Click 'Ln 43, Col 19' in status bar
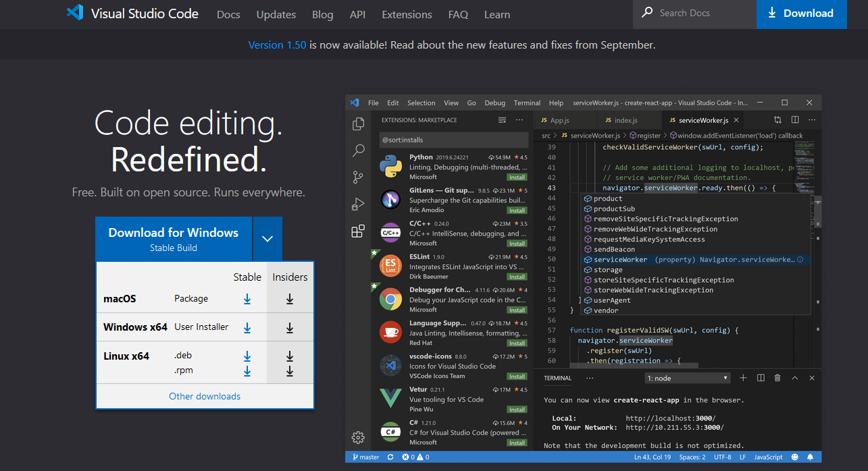This screenshot has height=471, width=868. tap(653, 457)
